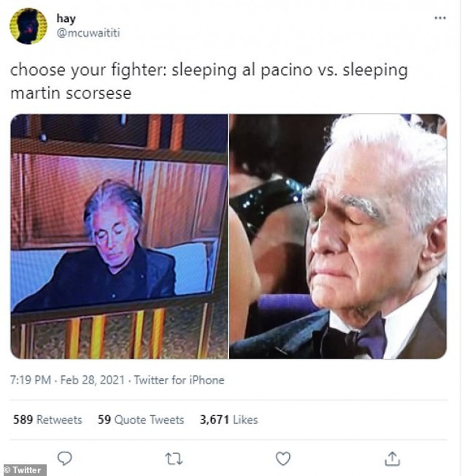Open left photo of man dozing on screen

pos(119,237)
